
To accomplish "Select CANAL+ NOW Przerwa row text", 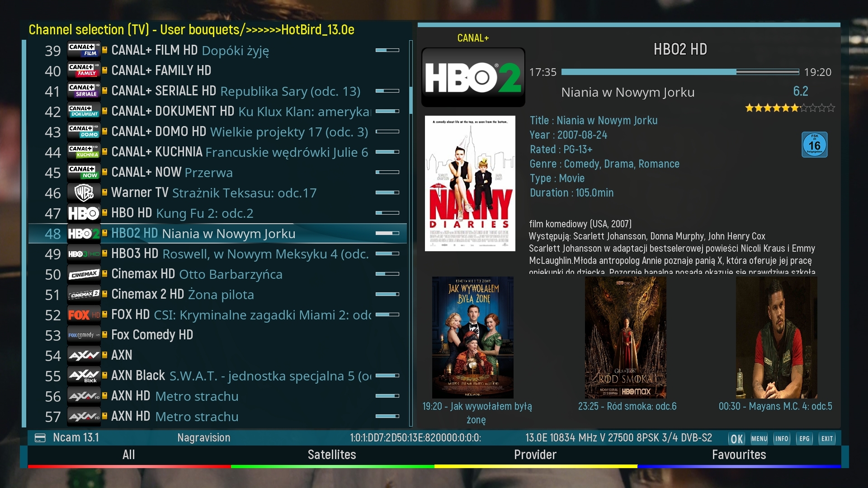I will [172, 172].
